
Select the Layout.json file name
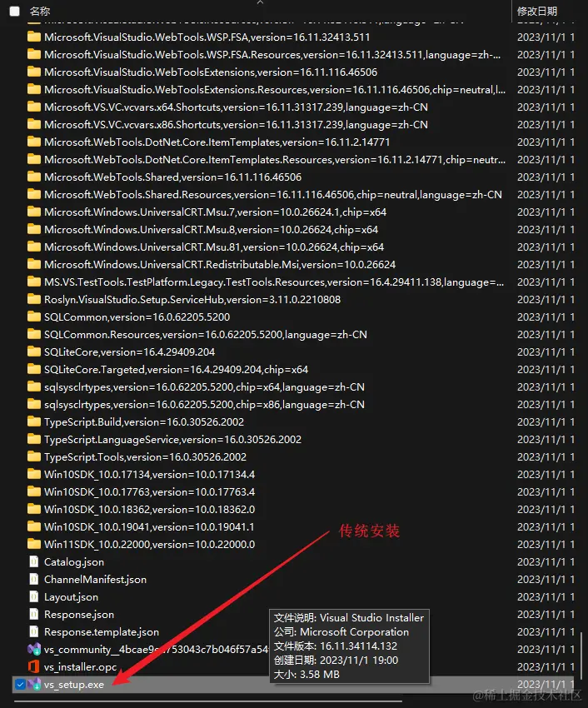(71, 597)
